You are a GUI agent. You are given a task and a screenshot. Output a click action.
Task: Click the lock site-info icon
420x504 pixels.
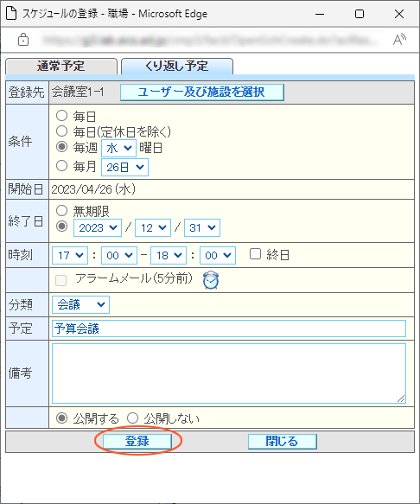point(23,40)
